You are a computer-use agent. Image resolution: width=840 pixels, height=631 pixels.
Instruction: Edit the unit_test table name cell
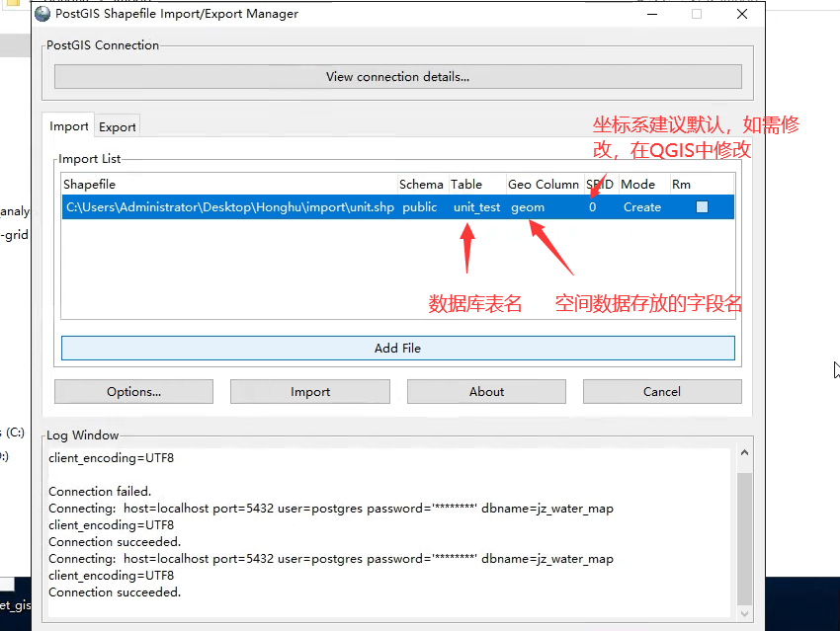tap(476, 207)
